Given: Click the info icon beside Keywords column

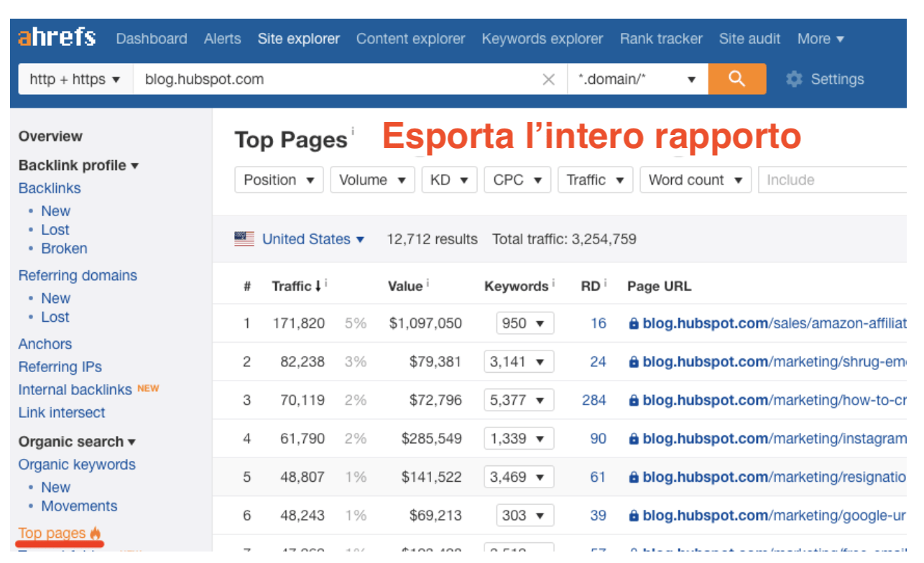Looking at the screenshot, I should [553, 284].
